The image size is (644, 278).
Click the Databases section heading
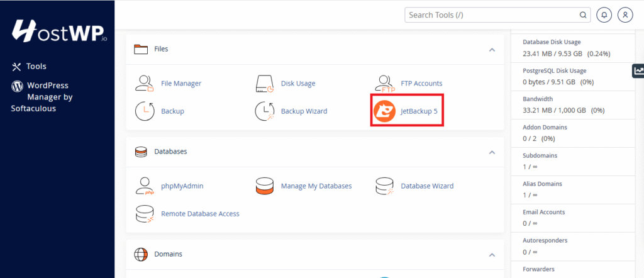coord(170,152)
